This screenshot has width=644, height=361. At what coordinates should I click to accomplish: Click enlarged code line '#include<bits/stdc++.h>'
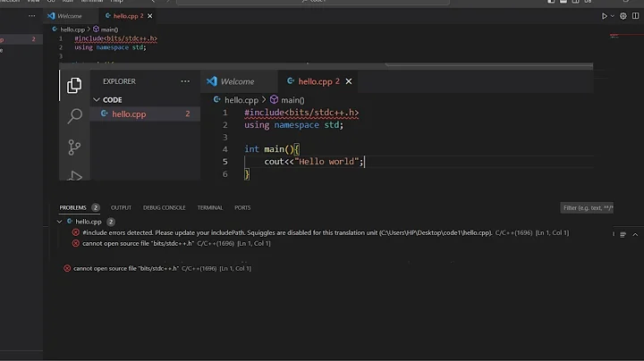(301, 113)
